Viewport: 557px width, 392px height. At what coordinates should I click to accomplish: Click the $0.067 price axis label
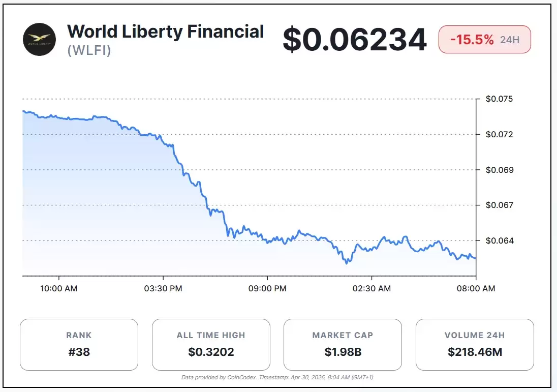tap(500, 205)
